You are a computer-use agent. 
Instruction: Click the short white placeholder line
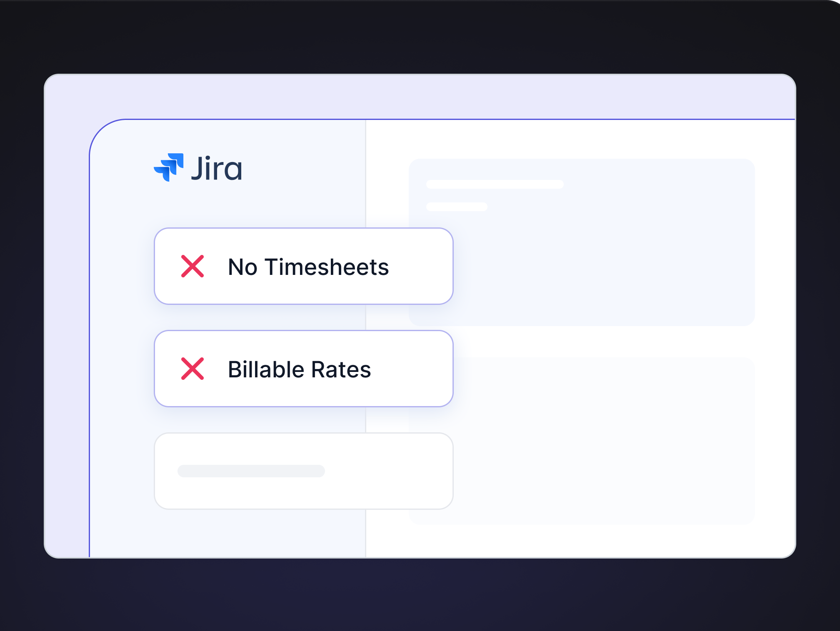tap(457, 207)
